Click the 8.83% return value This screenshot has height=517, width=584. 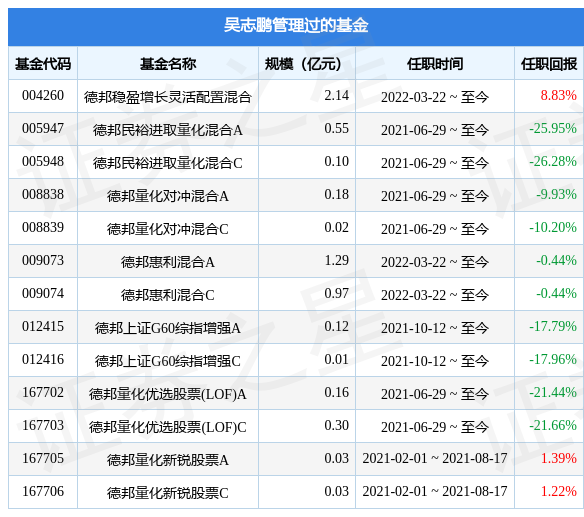pos(558,96)
